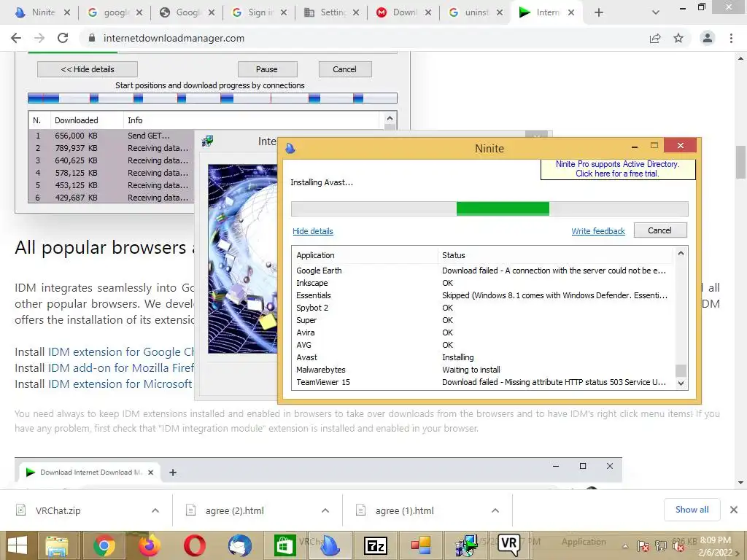Screen dimensions: 747x560
Task: Select the TeamViewer 15 row
Action: tap(483, 382)
